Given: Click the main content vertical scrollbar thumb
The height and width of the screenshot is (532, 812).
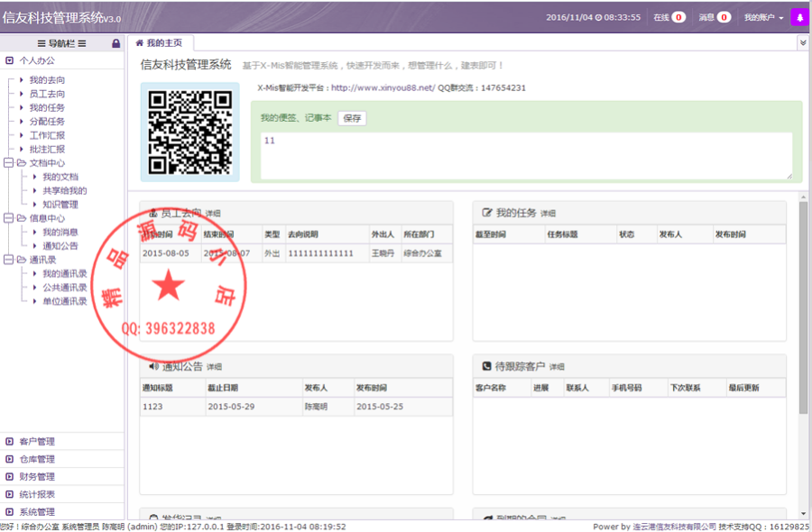Looking at the screenshot, I should click(803, 307).
